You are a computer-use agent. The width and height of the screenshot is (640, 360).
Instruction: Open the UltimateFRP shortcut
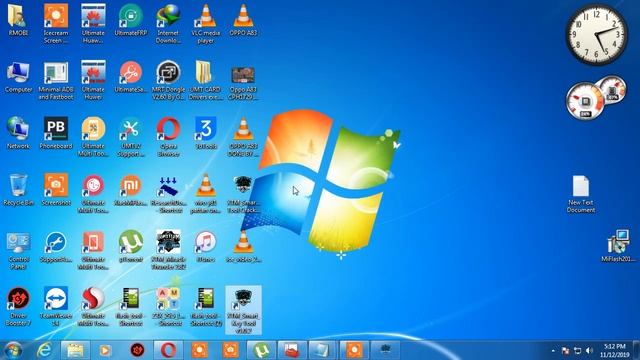click(x=131, y=20)
